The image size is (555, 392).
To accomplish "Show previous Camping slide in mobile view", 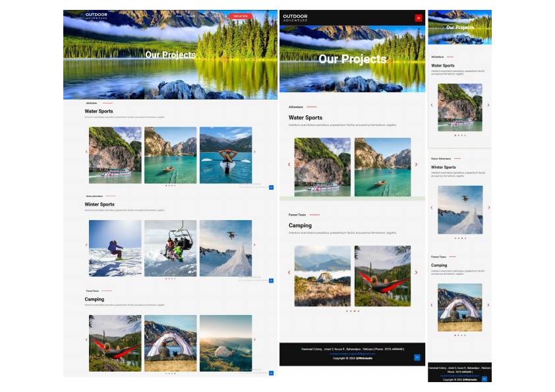I will click(x=432, y=305).
